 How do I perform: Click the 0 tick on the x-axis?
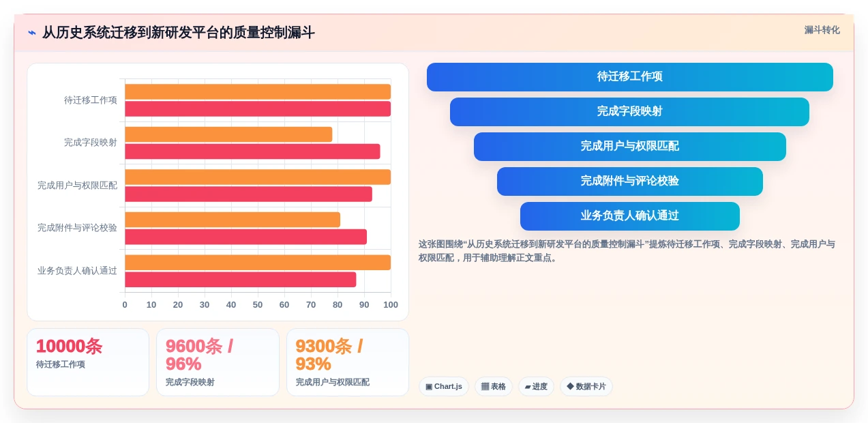pyautogui.click(x=125, y=305)
